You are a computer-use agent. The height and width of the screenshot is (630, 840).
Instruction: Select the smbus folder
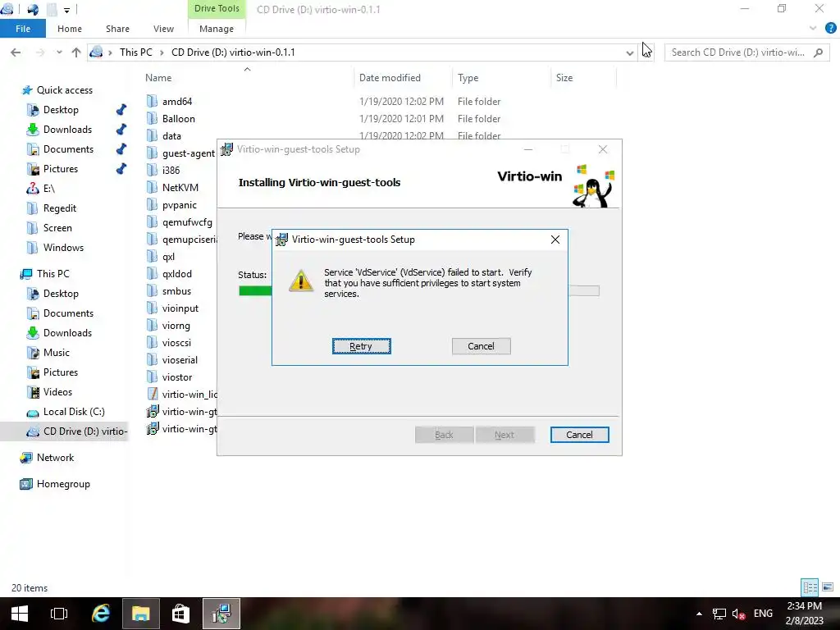click(176, 291)
